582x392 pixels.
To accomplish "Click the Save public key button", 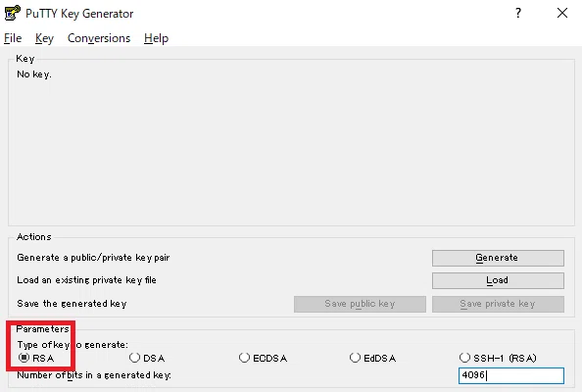I will click(x=360, y=304).
